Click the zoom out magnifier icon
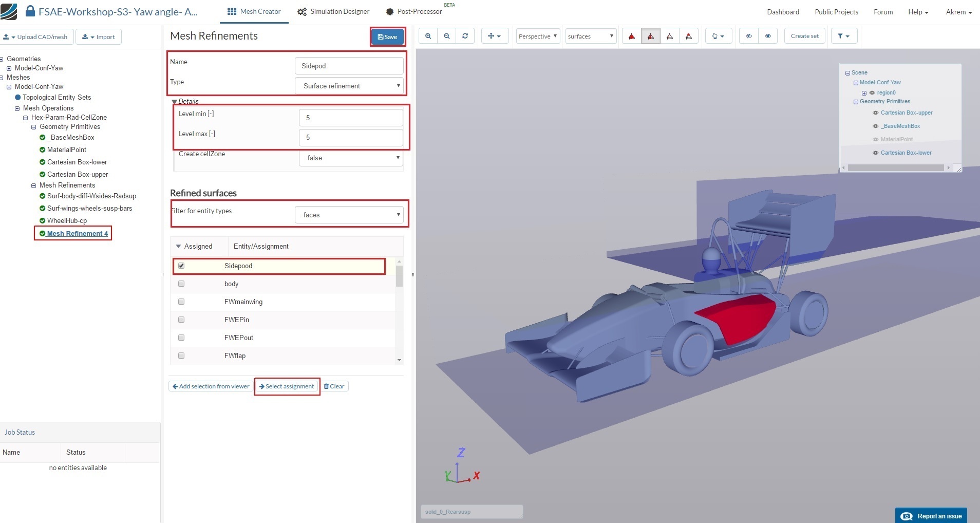Image resolution: width=980 pixels, height=523 pixels. click(447, 36)
